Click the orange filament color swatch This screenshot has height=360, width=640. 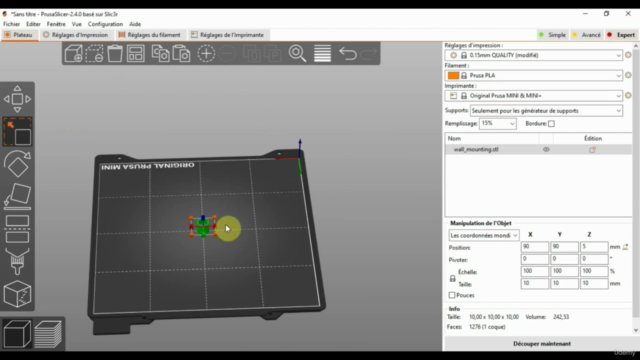(x=453, y=76)
